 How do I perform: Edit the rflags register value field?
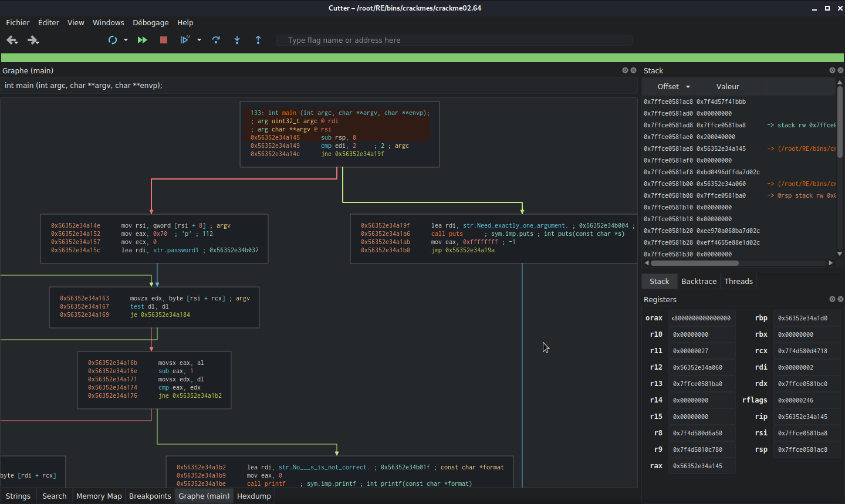click(806, 400)
